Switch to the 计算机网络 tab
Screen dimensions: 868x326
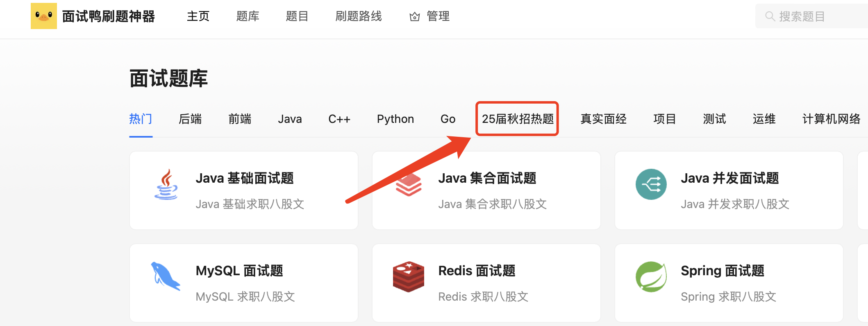point(832,119)
